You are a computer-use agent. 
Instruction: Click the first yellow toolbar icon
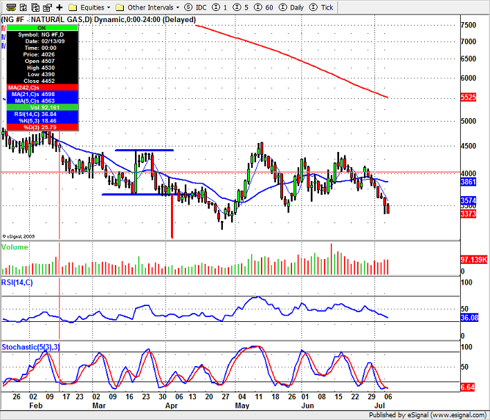(11, 7)
